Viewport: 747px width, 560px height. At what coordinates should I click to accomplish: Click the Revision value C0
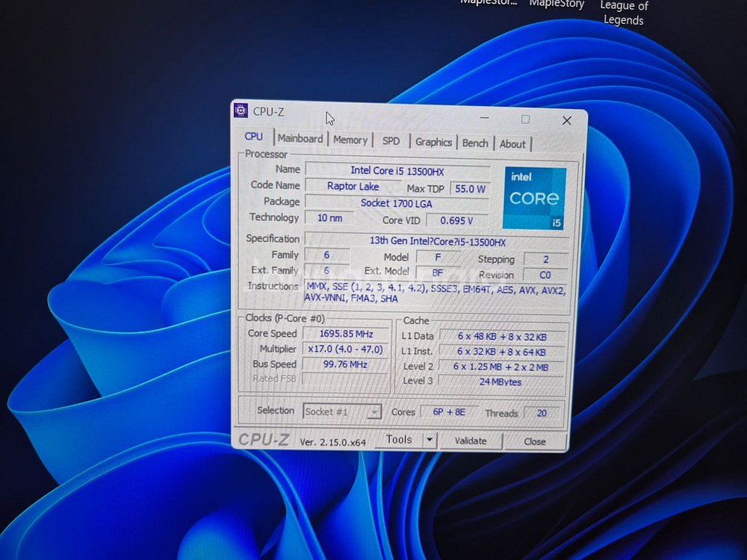(545, 275)
